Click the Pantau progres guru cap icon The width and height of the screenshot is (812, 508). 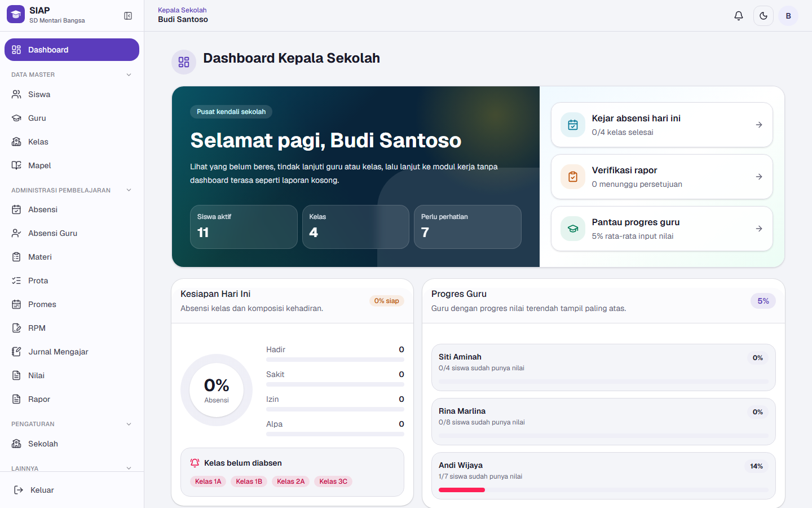tap(573, 229)
